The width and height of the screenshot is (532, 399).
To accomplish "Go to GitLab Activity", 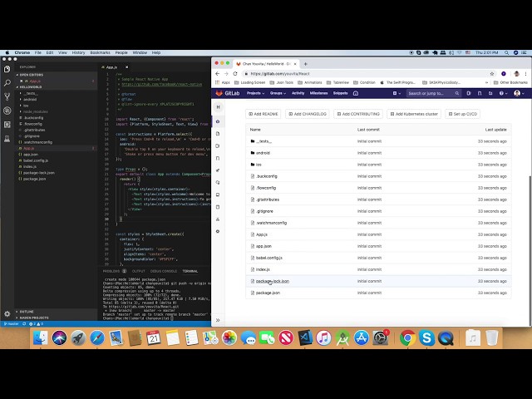I will click(x=298, y=93).
